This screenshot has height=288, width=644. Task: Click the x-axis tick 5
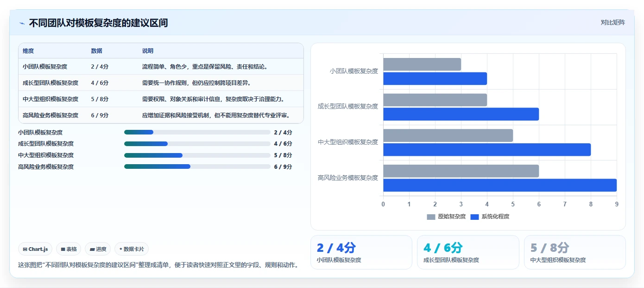click(x=513, y=204)
